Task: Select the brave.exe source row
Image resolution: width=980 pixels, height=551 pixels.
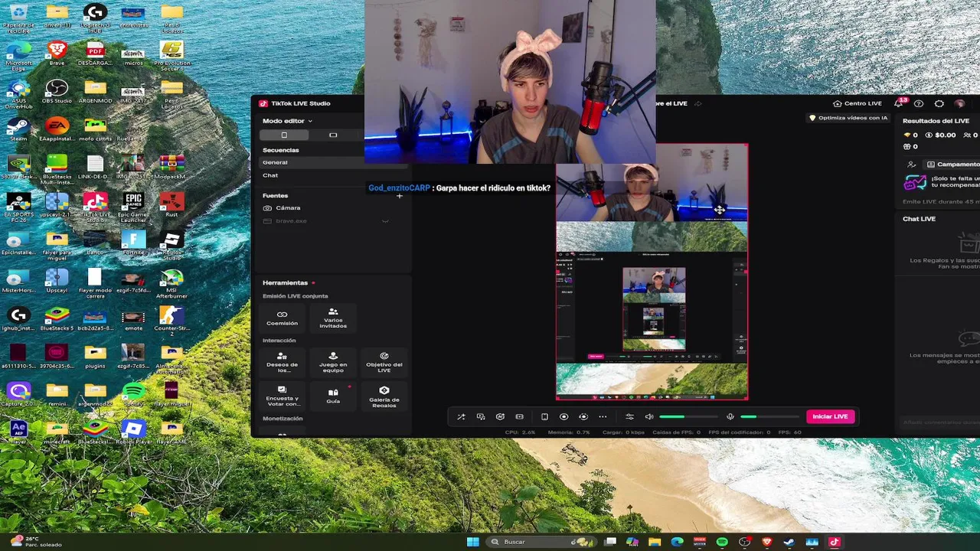Action: pos(332,221)
